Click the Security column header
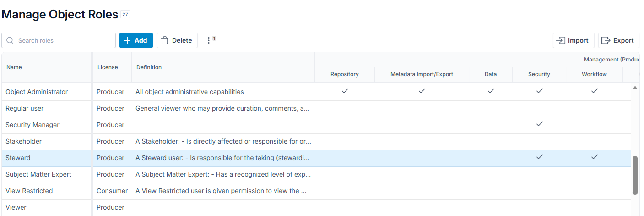Viewport: 644px width, 216px height. 539,74
